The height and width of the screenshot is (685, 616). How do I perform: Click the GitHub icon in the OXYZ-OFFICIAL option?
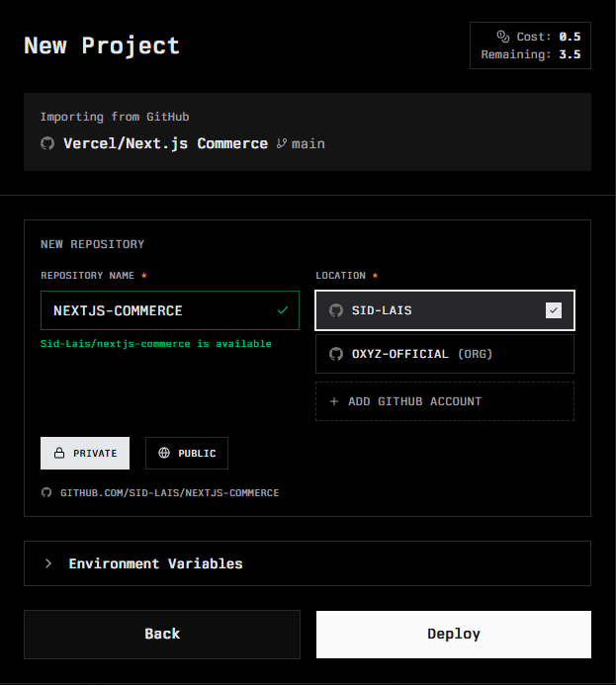click(336, 354)
